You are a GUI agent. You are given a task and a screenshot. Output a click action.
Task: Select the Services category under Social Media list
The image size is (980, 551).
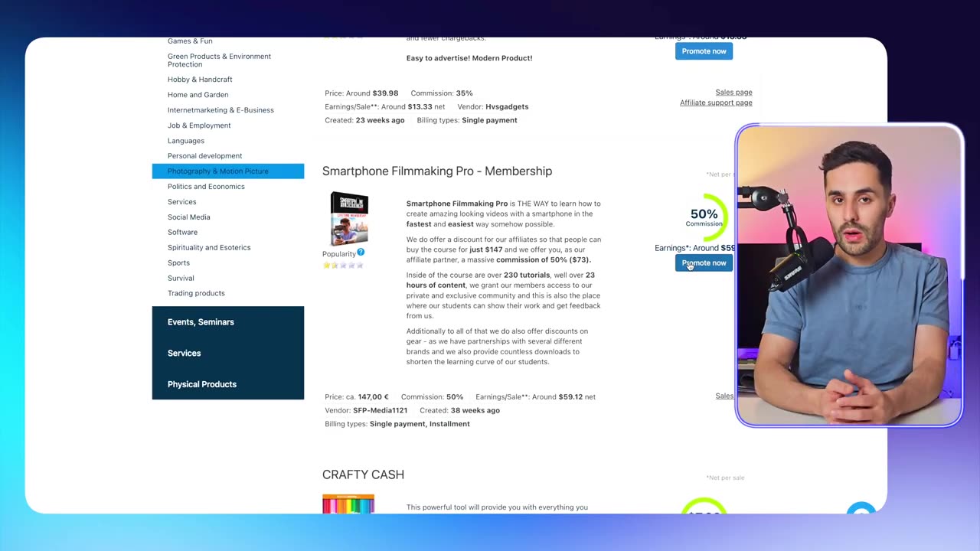(181, 202)
